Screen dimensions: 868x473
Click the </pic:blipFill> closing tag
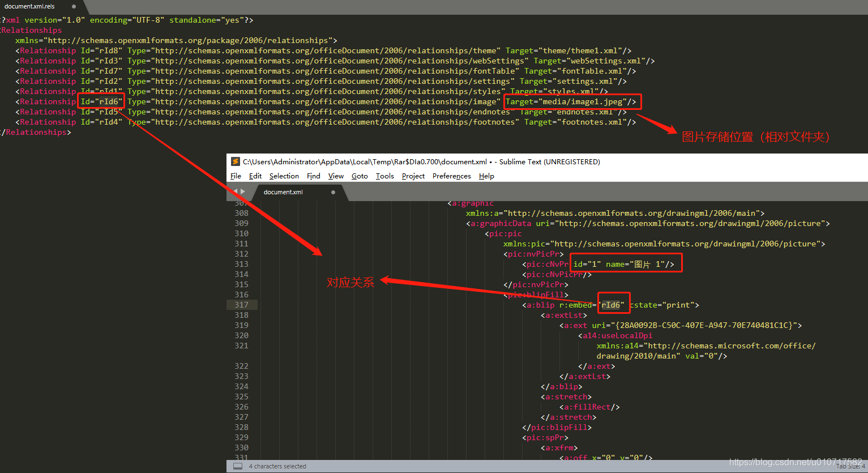point(557,427)
